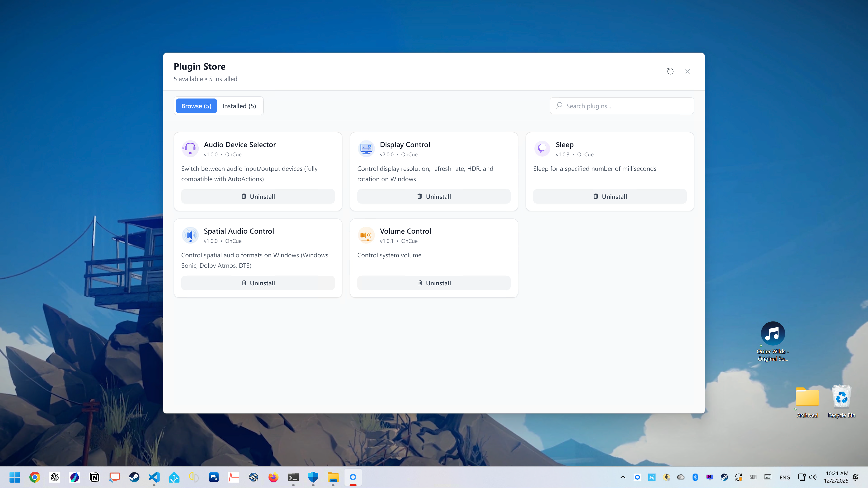Expand the system tray hidden icons chevron
This screenshot has width=868, height=488.
tap(623, 477)
